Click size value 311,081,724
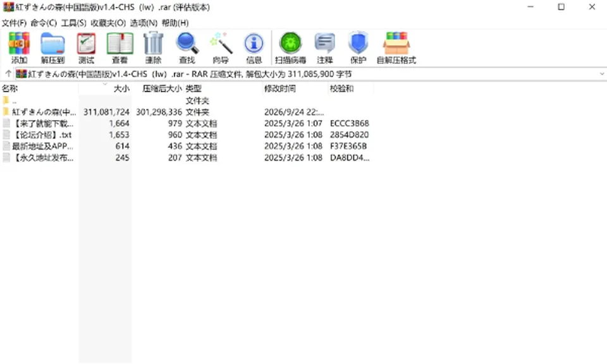Screen dimensions: 607x364 pos(106,112)
